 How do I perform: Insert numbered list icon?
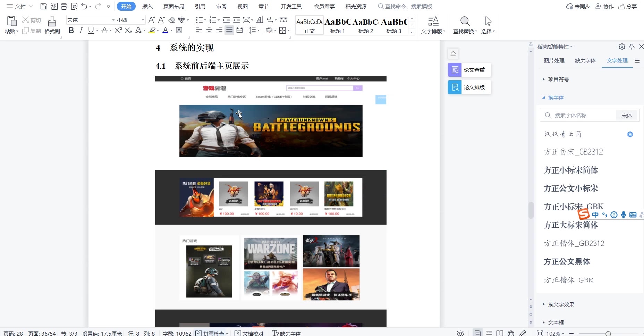coord(213,20)
